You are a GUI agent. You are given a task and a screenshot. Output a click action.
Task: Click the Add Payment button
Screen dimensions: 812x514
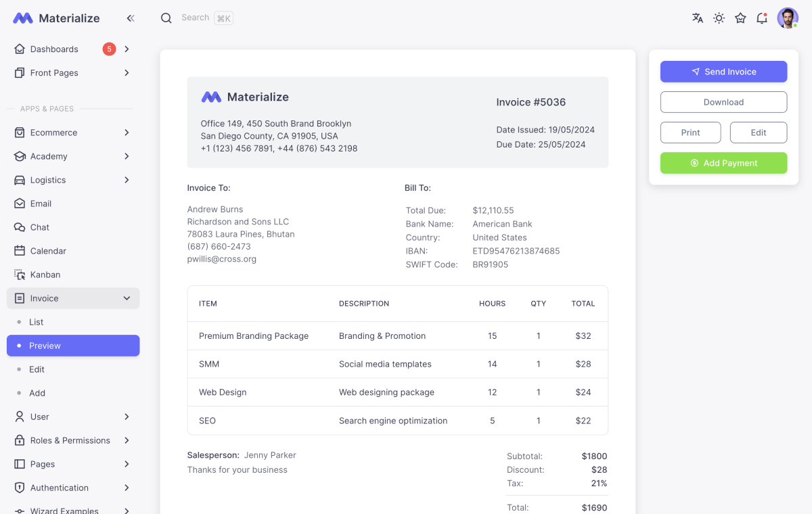coord(723,163)
